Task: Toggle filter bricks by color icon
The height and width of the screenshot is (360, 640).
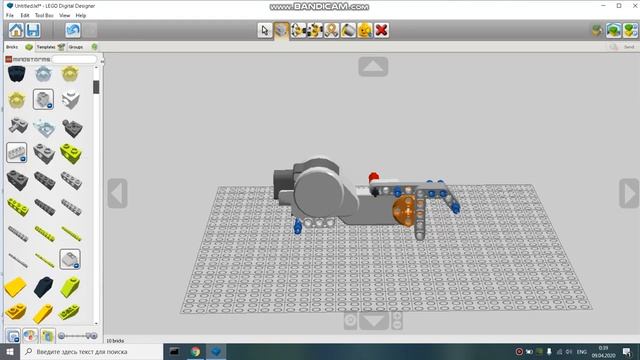Action: [30, 336]
